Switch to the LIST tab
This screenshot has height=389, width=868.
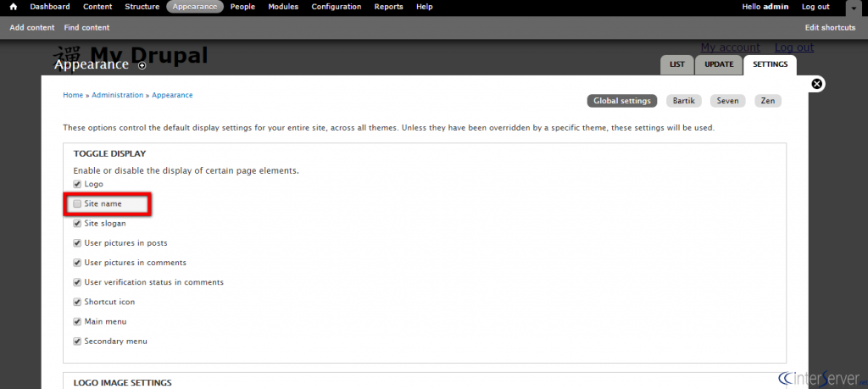(x=677, y=64)
